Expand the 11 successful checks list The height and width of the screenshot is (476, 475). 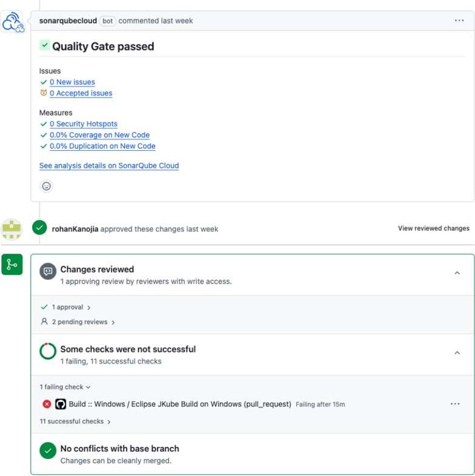75,421
